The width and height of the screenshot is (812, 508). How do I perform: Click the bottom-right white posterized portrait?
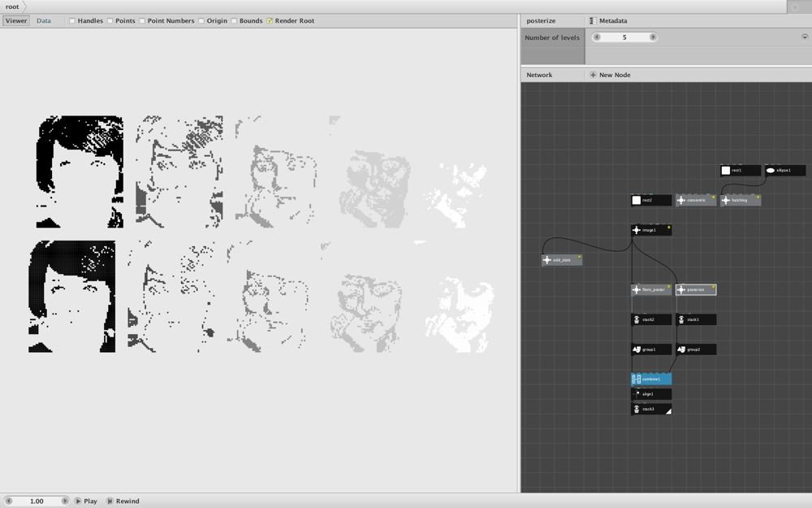point(460,315)
